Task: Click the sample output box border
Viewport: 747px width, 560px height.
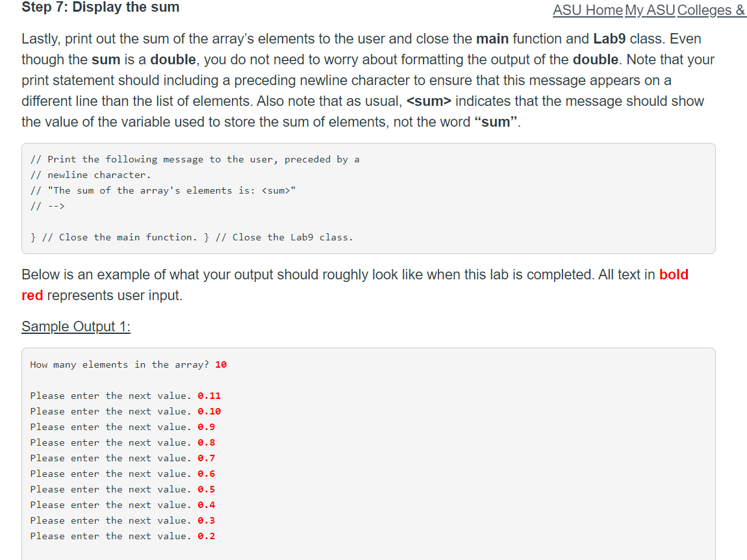Action: pos(368,348)
